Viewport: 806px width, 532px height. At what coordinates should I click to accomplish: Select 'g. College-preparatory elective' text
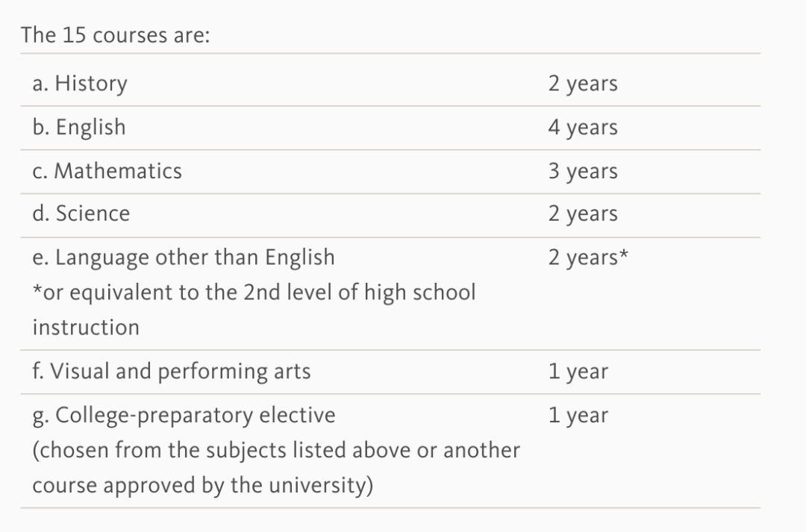pos(184,416)
